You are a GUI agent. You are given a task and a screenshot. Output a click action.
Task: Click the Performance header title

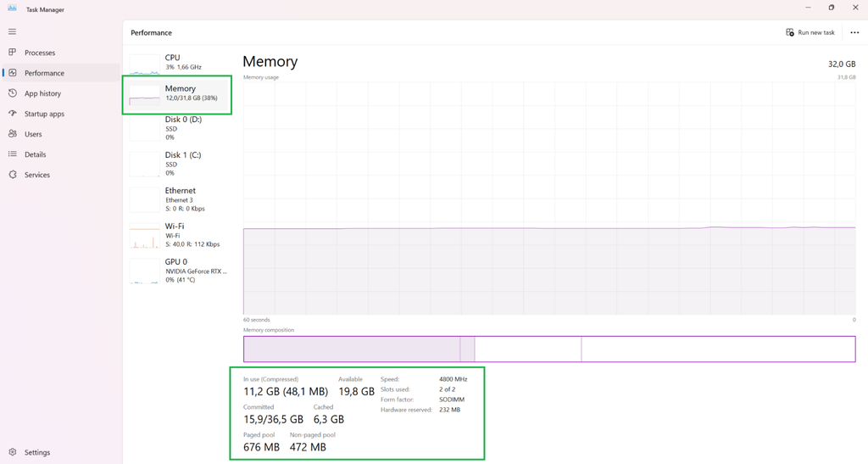click(151, 33)
